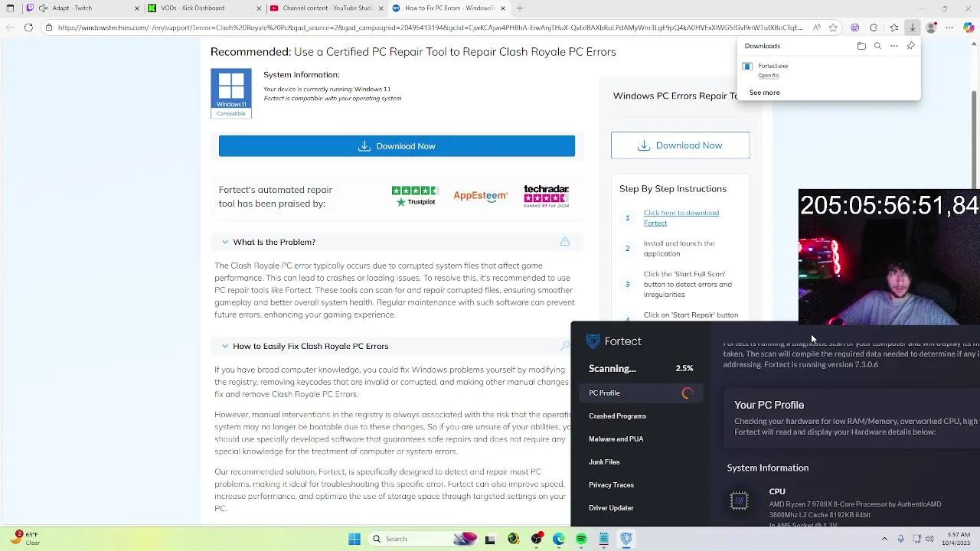This screenshot has height=551, width=980.
Task: Add page to favorites star icon
Action: click(x=833, y=28)
